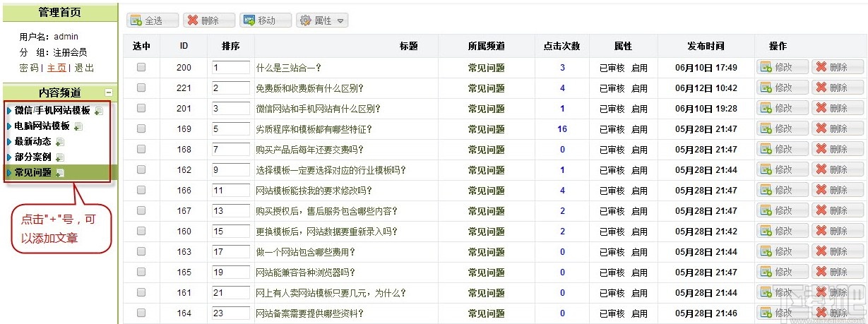Open the 常见问题 channel
The height and width of the screenshot is (324, 868).
click(x=32, y=172)
